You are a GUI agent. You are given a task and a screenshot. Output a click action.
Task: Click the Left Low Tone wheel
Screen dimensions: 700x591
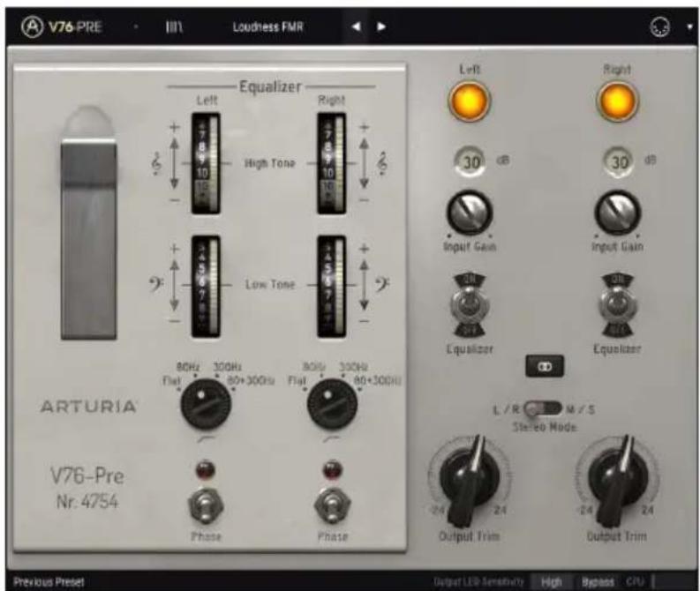pos(206,286)
